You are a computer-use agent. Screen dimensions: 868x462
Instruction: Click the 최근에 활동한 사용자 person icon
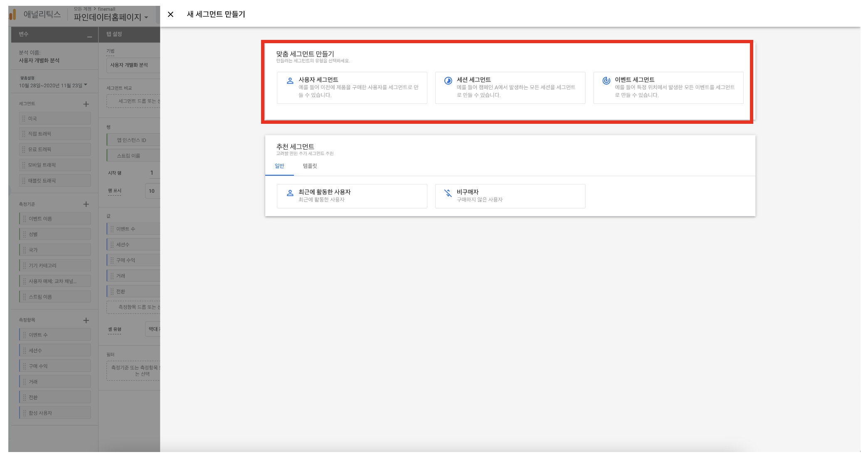point(290,193)
